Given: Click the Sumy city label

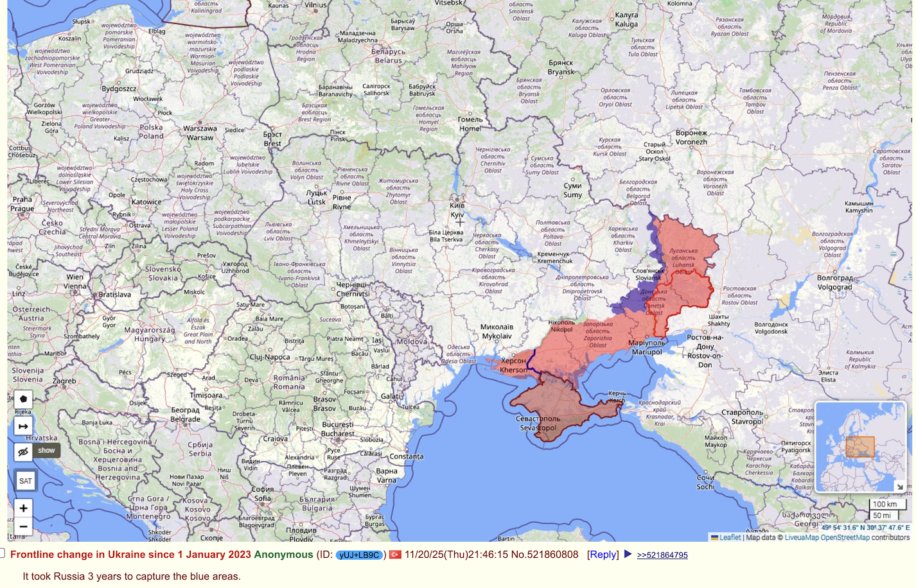Looking at the screenshot, I should click(x=573, y=190).
